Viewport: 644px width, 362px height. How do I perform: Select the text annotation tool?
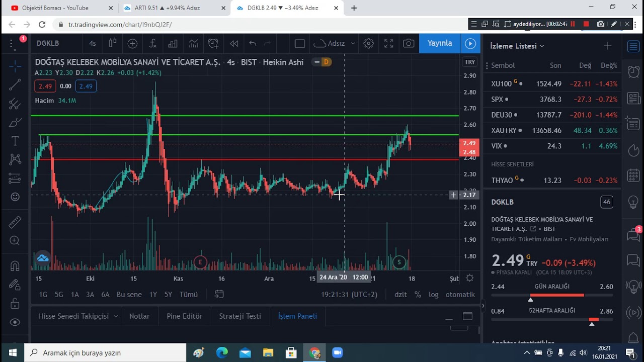click(x=15, y=141)
